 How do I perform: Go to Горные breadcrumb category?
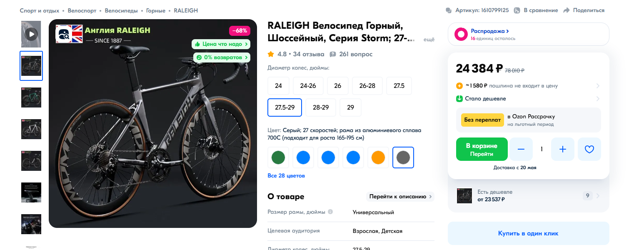[155, 10]
